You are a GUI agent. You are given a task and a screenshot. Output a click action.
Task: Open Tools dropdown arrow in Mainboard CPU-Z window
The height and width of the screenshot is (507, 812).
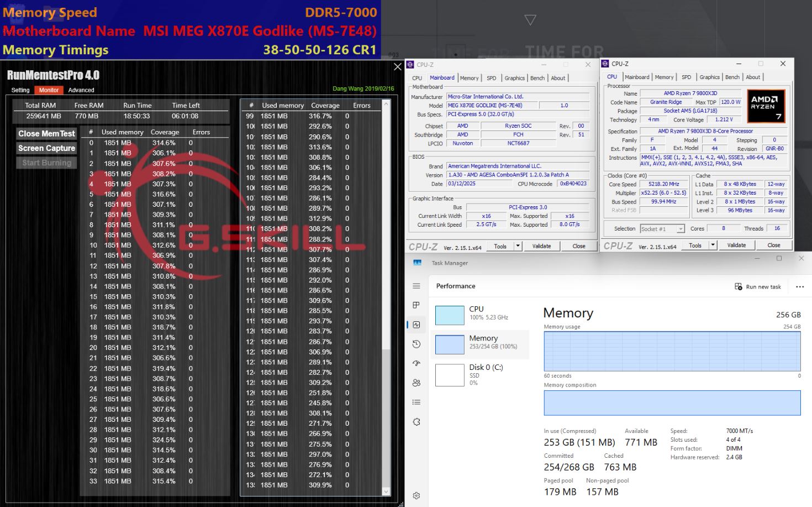pyautogui.click(x=518, y=246)
